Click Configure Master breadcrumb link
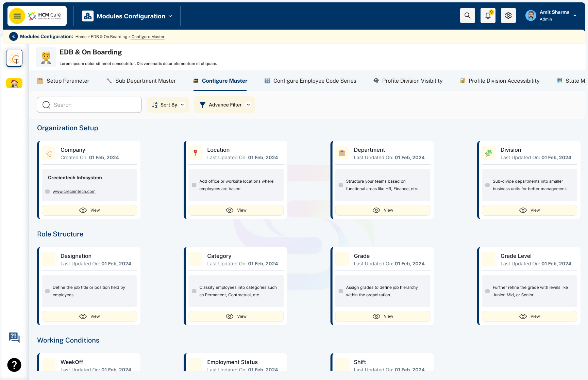 pos(148,37)
